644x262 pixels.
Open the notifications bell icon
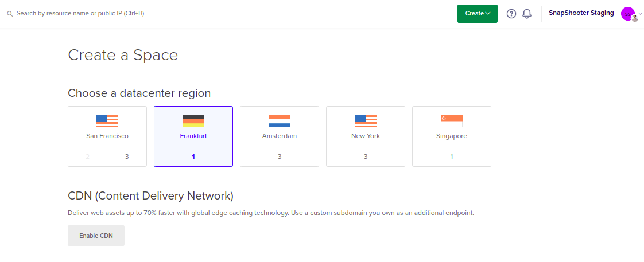[x=526, y=14]
